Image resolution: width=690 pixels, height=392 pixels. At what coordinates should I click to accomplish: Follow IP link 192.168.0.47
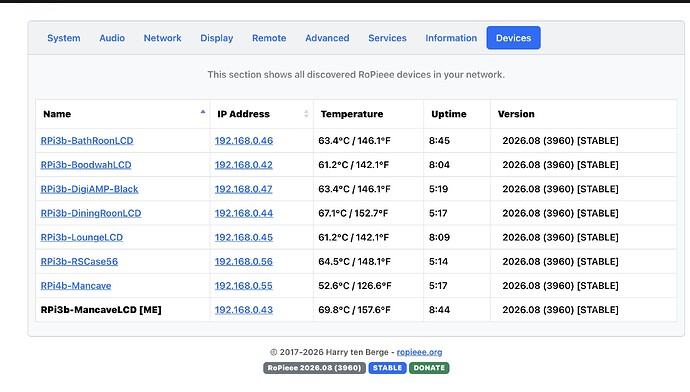[244, 189]
